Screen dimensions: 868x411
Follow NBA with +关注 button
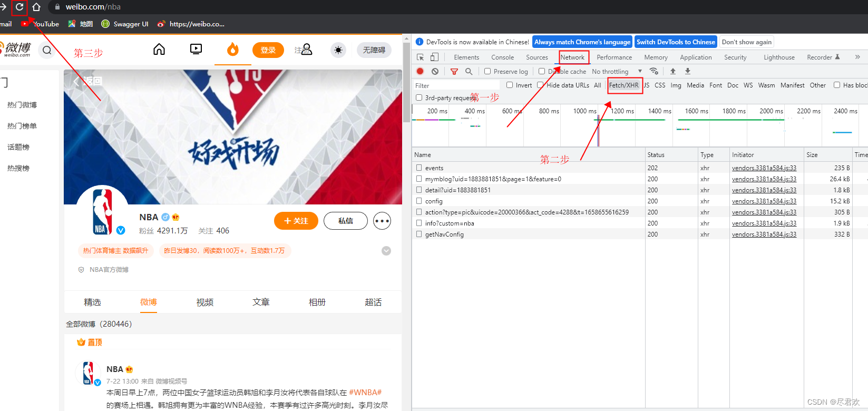[296, 221]
